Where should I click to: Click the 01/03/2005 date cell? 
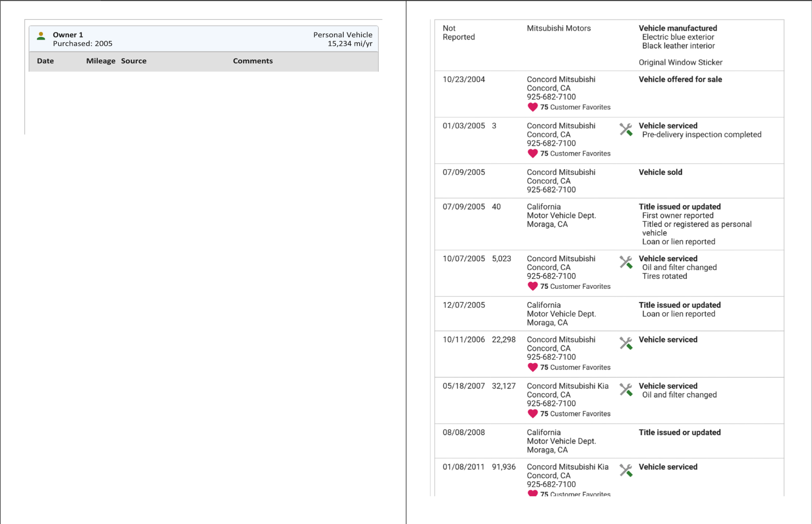[464, 126]
